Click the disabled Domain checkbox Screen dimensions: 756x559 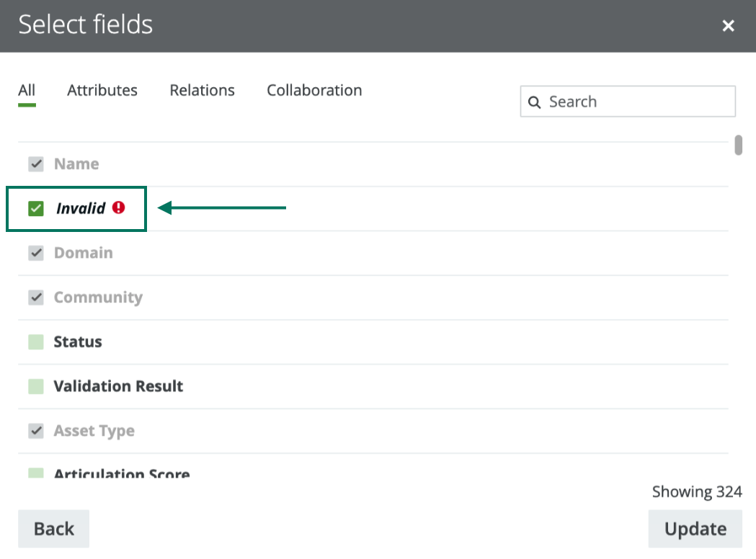click(35, 253)
